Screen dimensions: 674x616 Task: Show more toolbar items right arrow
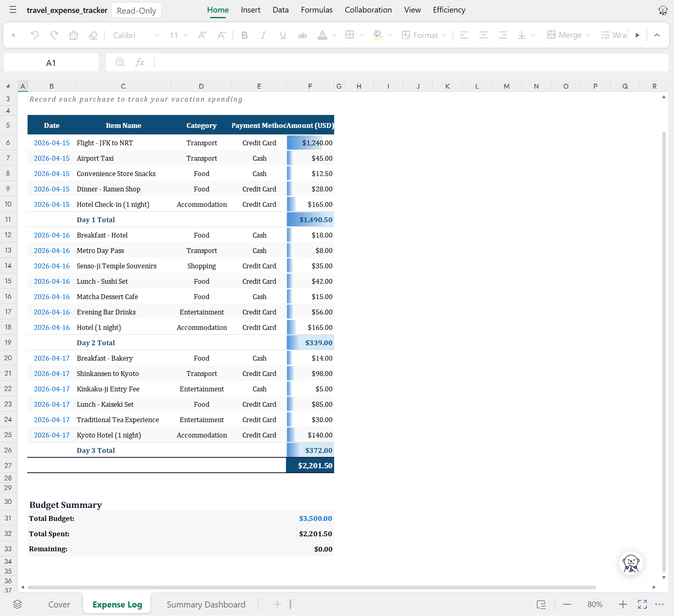pos(638,35)
